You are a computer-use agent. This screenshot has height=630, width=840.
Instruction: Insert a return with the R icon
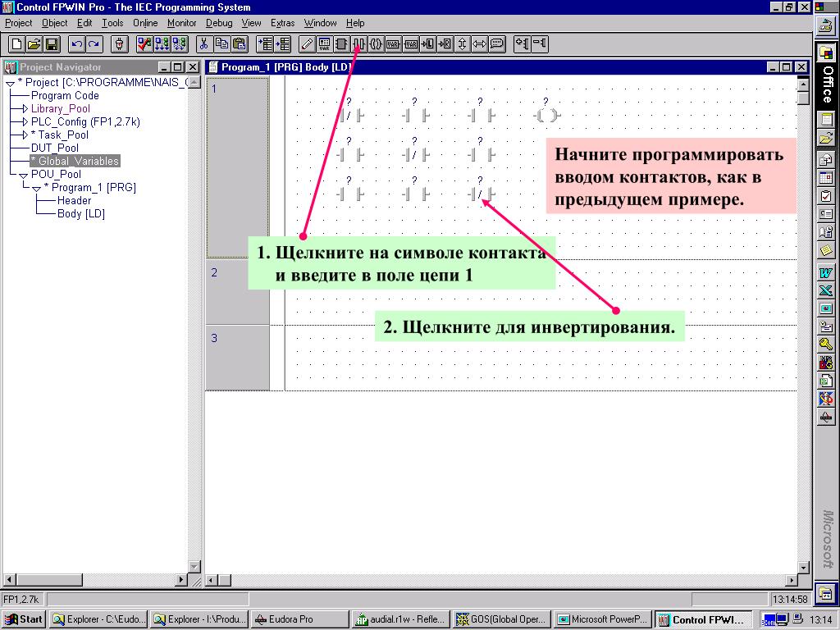click(x=445, y=44)
